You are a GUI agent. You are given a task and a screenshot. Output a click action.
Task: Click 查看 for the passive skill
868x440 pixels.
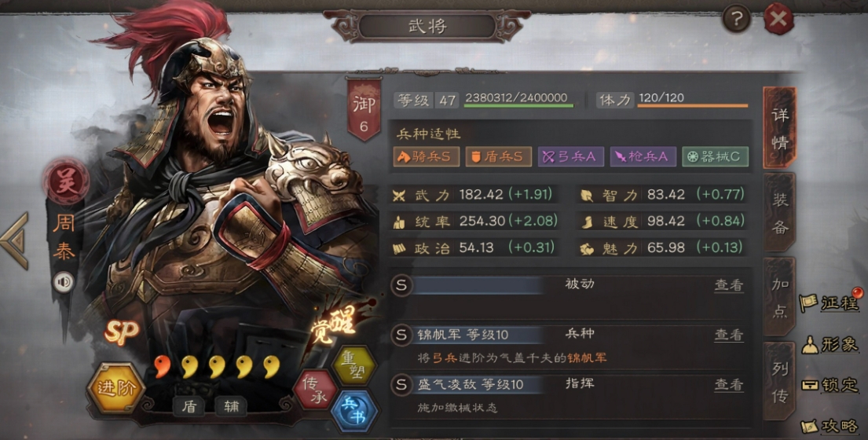pos(728,284)
